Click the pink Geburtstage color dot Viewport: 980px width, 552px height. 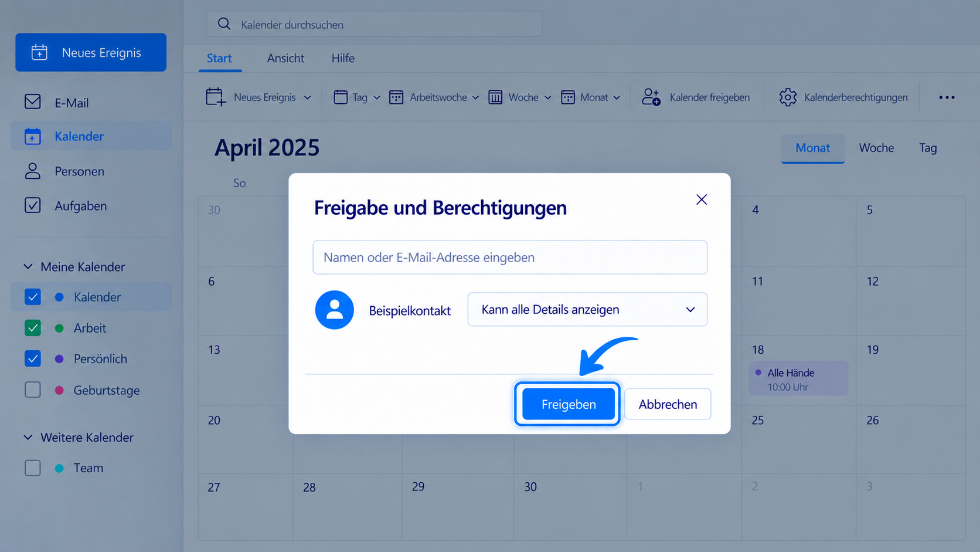click(59, 390)
